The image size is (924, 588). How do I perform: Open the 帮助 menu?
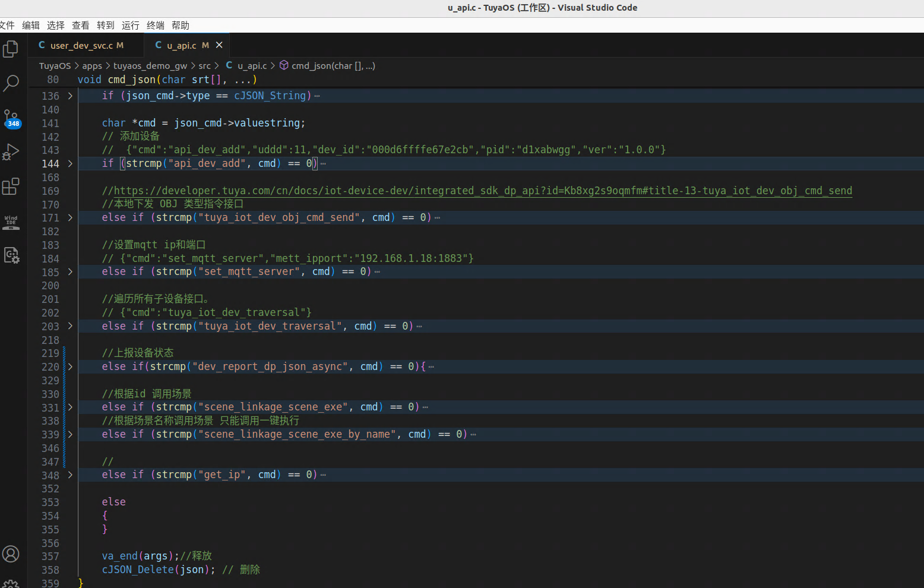coord(181,25)
